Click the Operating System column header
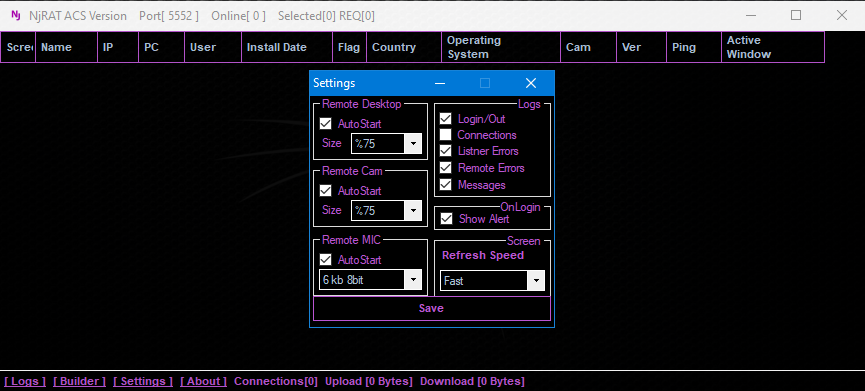This screenshot has width=865, height=391. [501, 47]
